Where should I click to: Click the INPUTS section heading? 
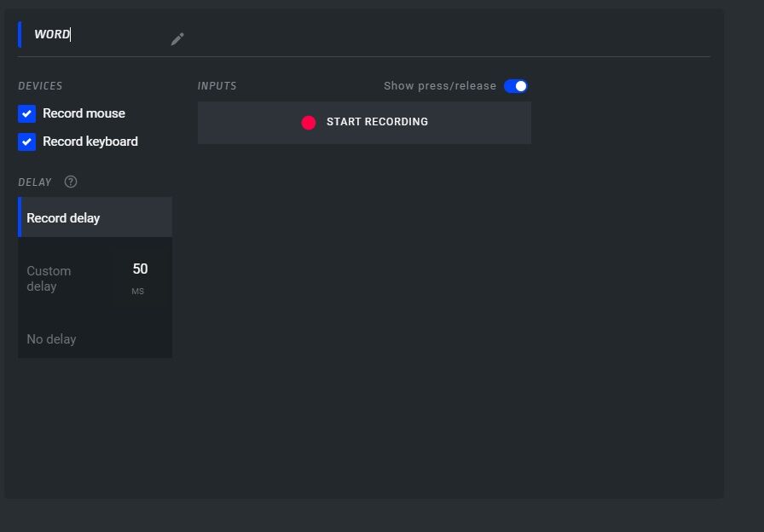(217, 86)
